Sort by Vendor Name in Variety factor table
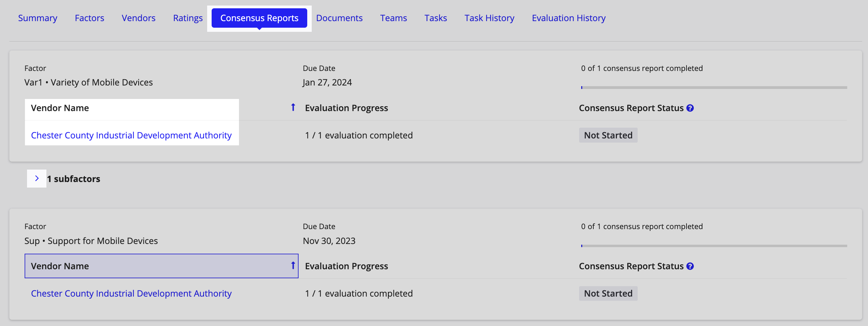Screen dimensions: 868x326 click(x=161, y=108)
